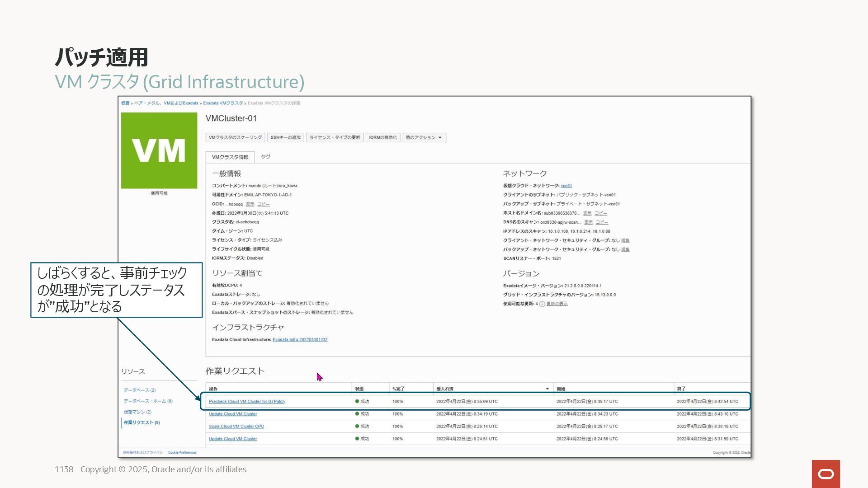Viewport: 868px width, 488px height.
Task: Click Exadata VMクラスタ breadcrumb
Action: click(x=223, y=103)
